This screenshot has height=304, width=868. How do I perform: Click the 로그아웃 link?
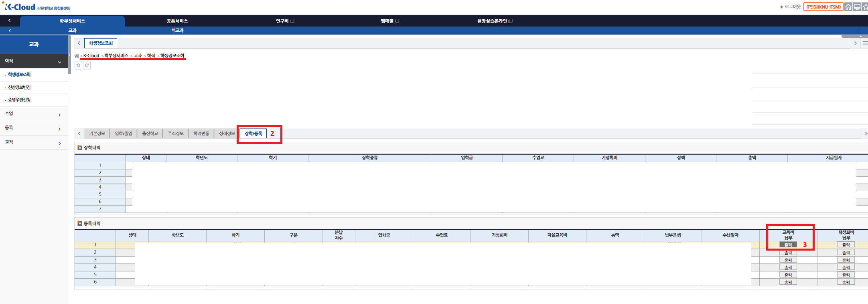(792, 7)
